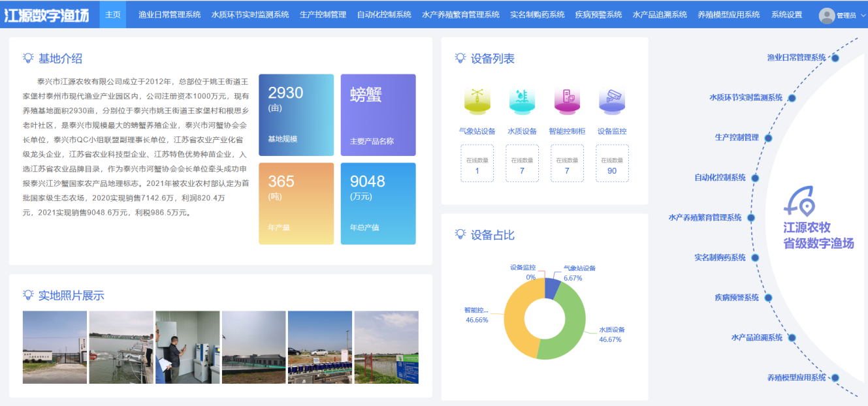868x406 pixels.
Task: Open the photo of man at control cabinets
Action: tap(187, 347)
